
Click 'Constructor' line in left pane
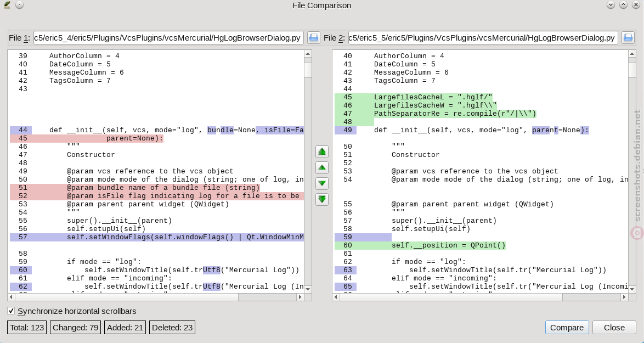(91, 155)
